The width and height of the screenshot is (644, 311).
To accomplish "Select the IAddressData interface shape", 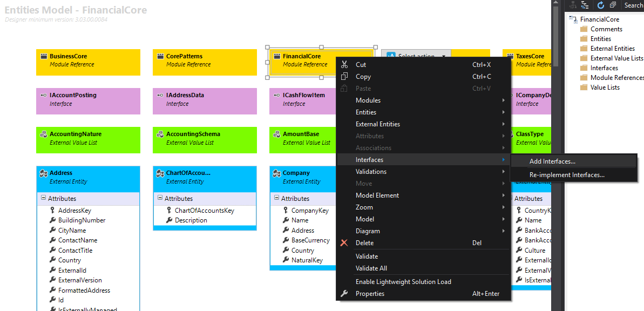I will coord(205,101).
